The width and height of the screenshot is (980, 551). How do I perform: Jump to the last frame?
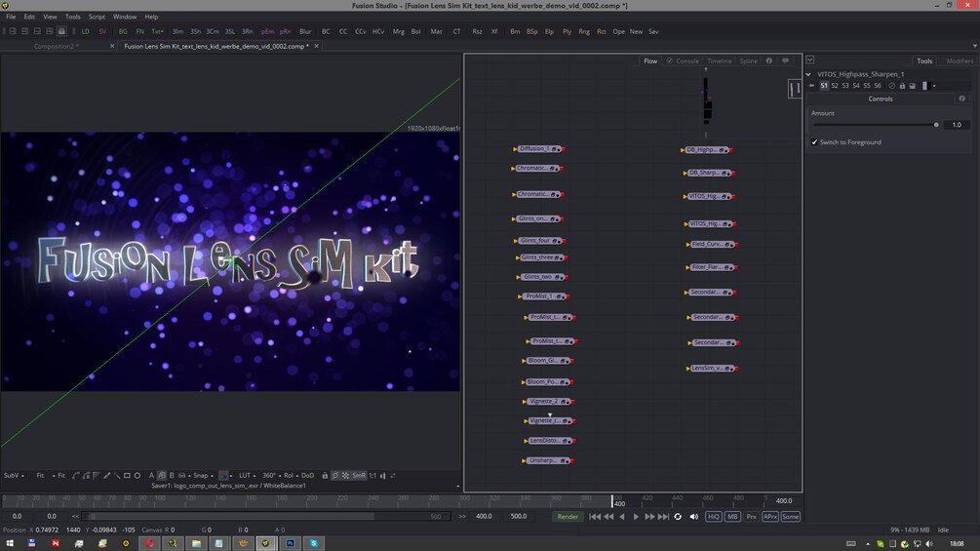[664, 517]
